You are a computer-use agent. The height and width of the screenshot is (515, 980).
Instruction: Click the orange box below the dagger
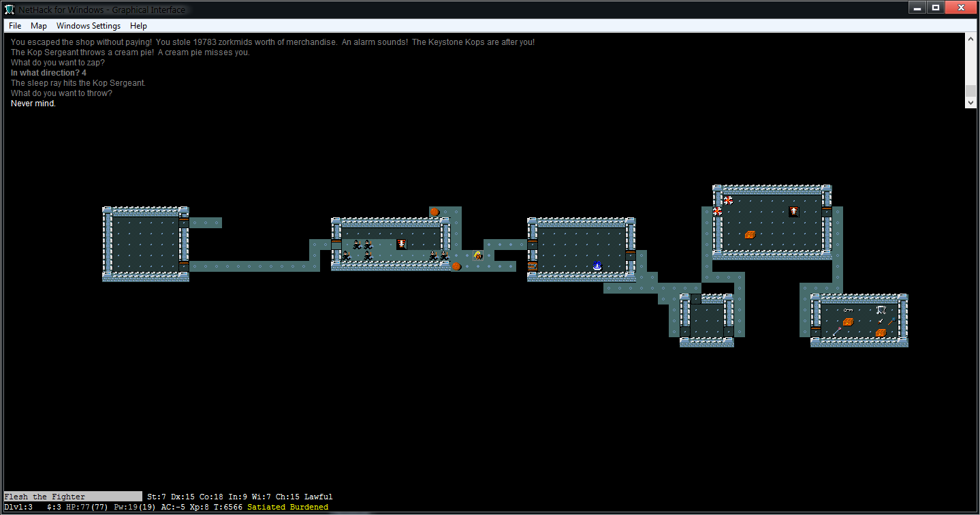pyautogui.click(x=881, y=332)
